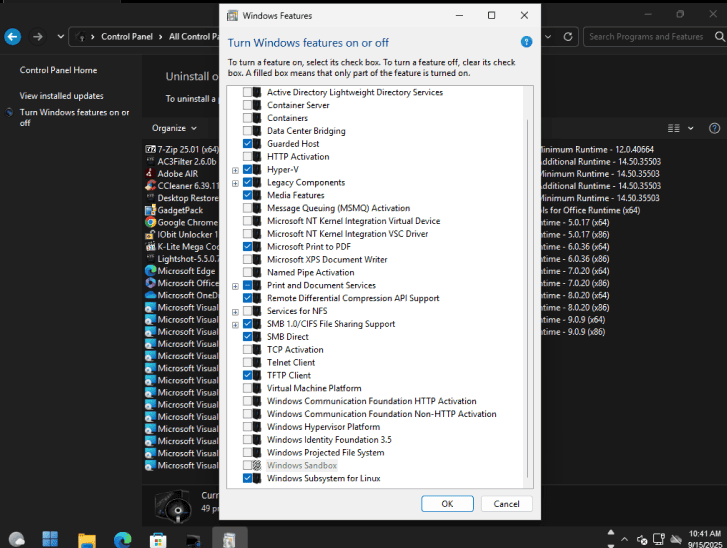Click the forward arrow in Control Panel
The height and width of the screenshot is (548, 727).
[x=38, y=37]
